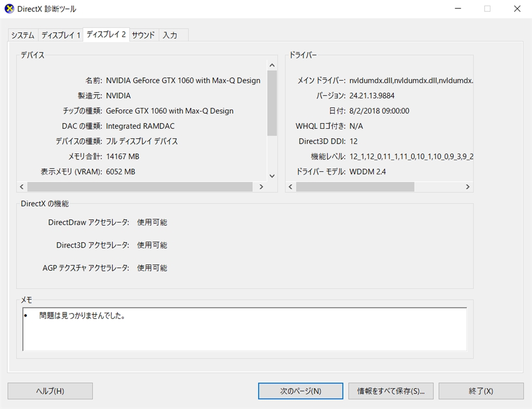
Task: Click 情報をすべて保存(S)... button
Action: click(x=391, y=391)
